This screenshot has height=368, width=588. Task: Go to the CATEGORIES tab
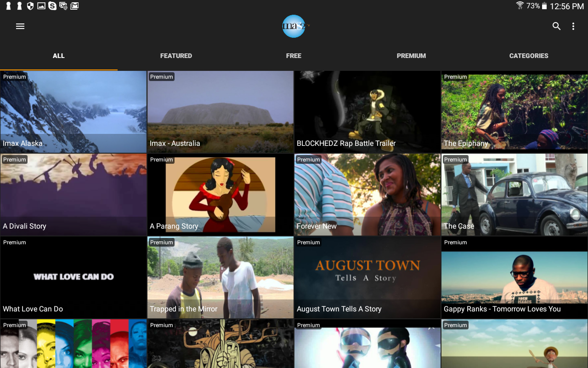529,56
